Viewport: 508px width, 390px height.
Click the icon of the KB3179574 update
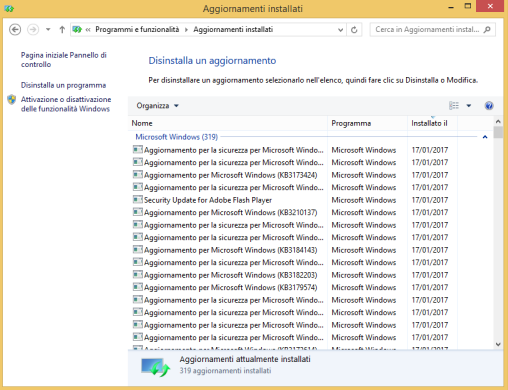tap(138, 287)
